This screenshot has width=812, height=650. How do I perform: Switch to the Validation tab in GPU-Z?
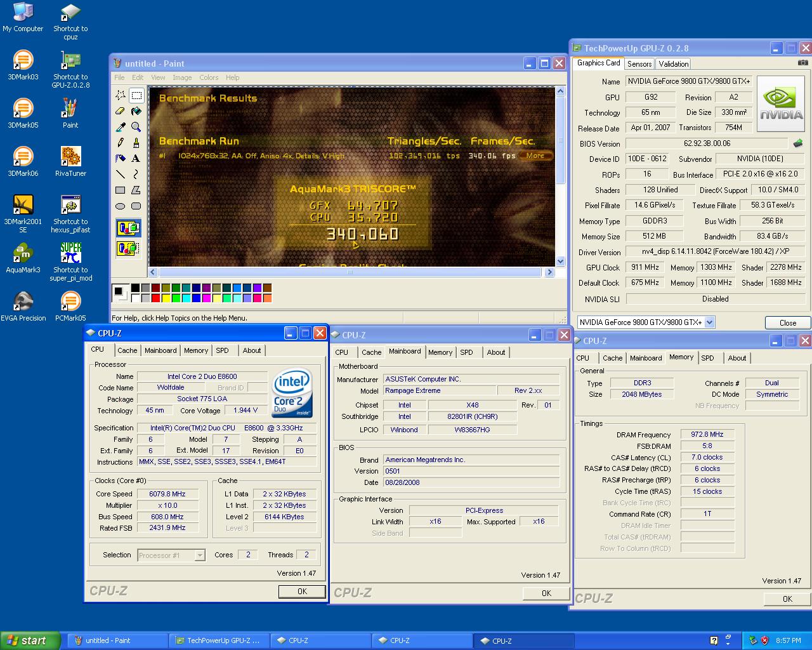pyautogui.click(x=673, y=64)
